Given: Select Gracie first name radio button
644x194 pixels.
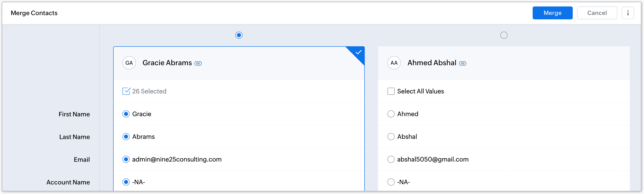Looking at the screenshot, I should click(x=126, y=114).
